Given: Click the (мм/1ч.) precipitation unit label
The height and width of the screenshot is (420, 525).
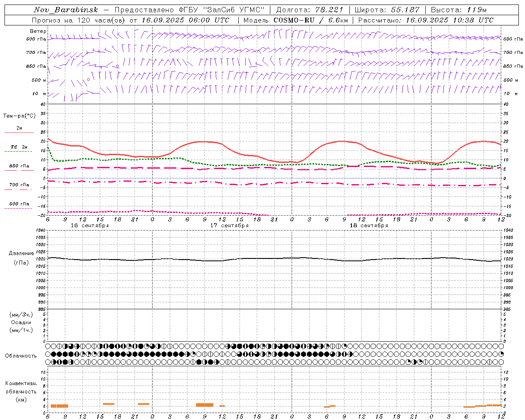Looking at the screenshot, I should (x=21, y=330).
